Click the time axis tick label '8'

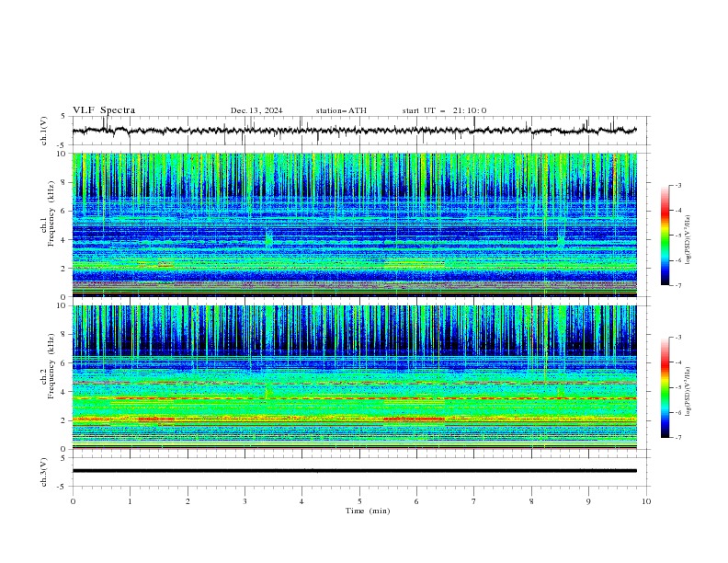(531, 501)
